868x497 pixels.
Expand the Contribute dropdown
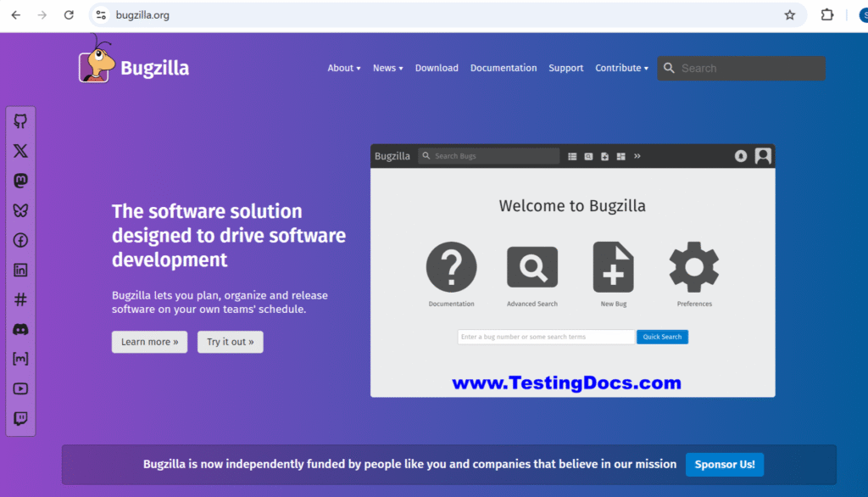click(621, 68)
